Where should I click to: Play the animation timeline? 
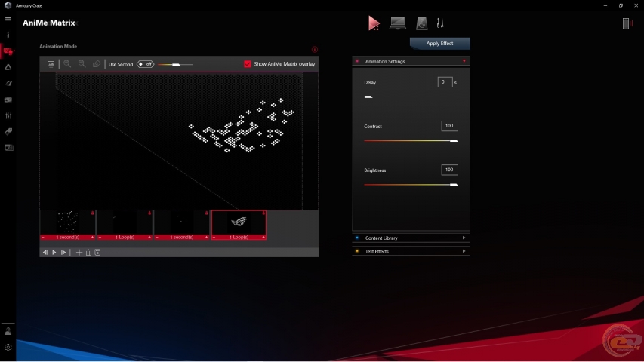click(x=54, y=253)
